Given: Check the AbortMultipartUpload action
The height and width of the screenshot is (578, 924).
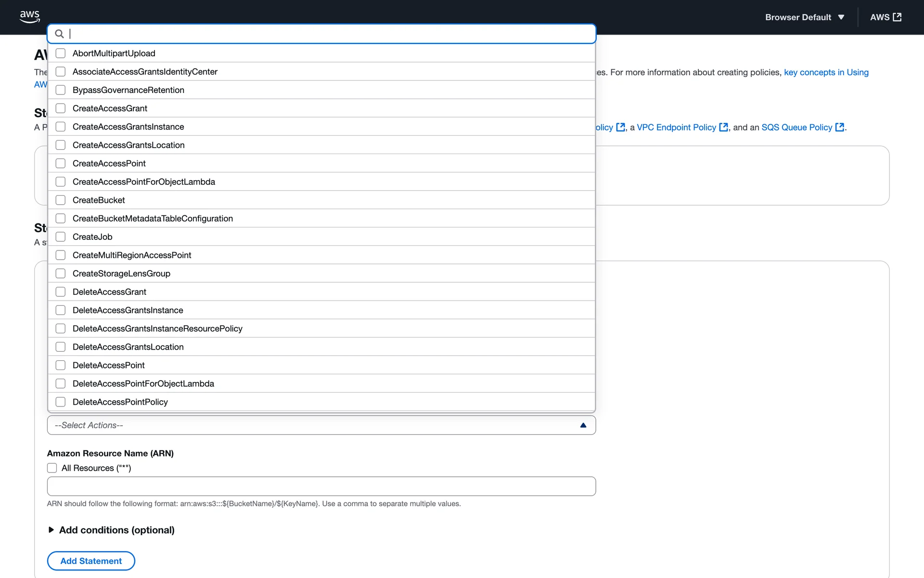Looking at the screenshot, I should [x=61, y=53].
